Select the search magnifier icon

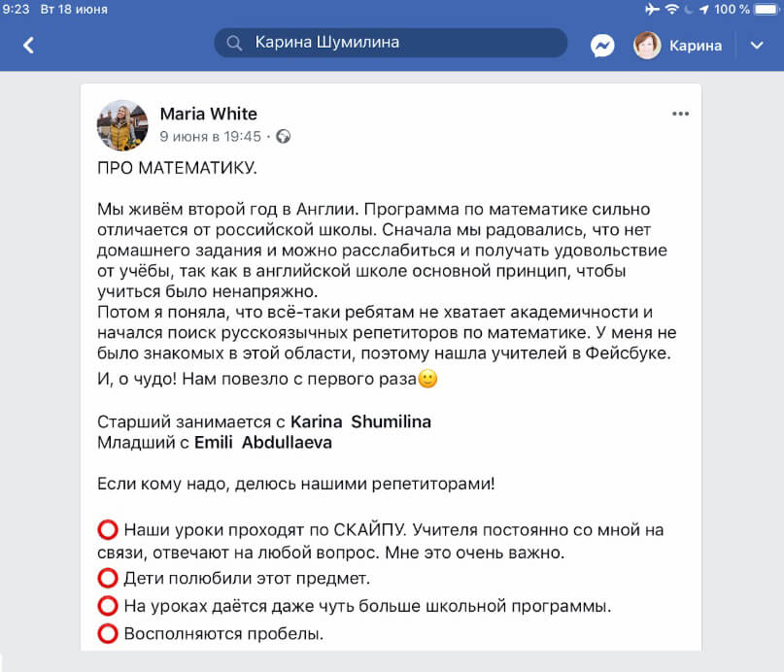coord(233,43)
